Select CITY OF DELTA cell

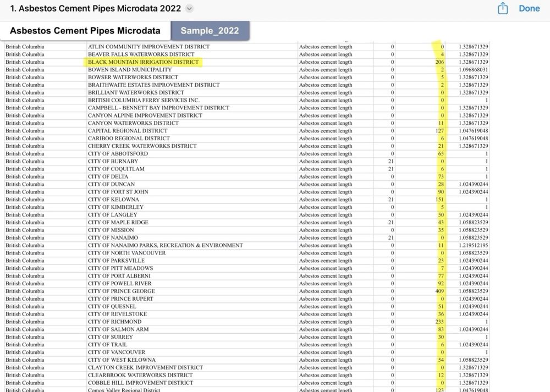192,176
